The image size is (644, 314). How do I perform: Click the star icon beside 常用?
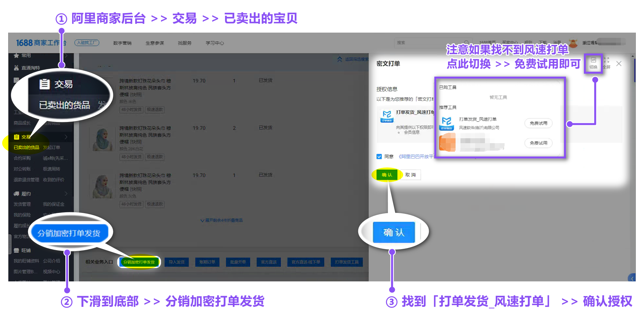tap(16, 56)
